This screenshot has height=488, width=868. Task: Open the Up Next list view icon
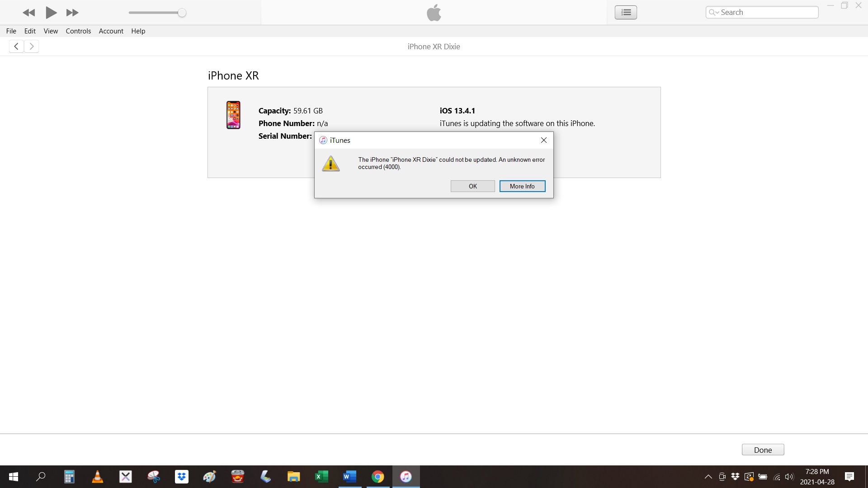pyautogui.click(x=626, y=12)
